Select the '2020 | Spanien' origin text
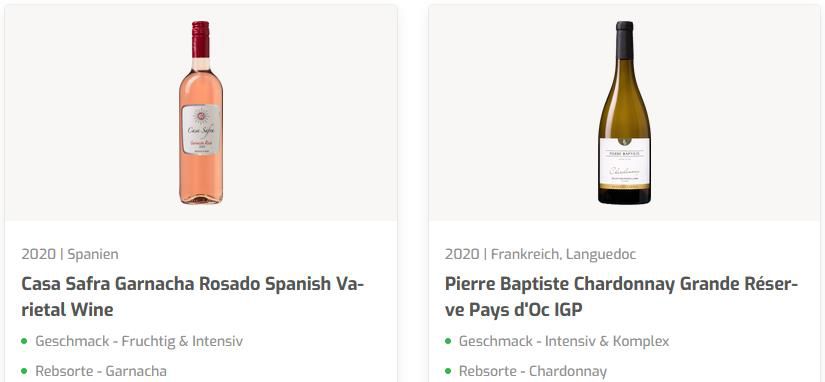Screen dimensions: 825x382 (70, 254)
